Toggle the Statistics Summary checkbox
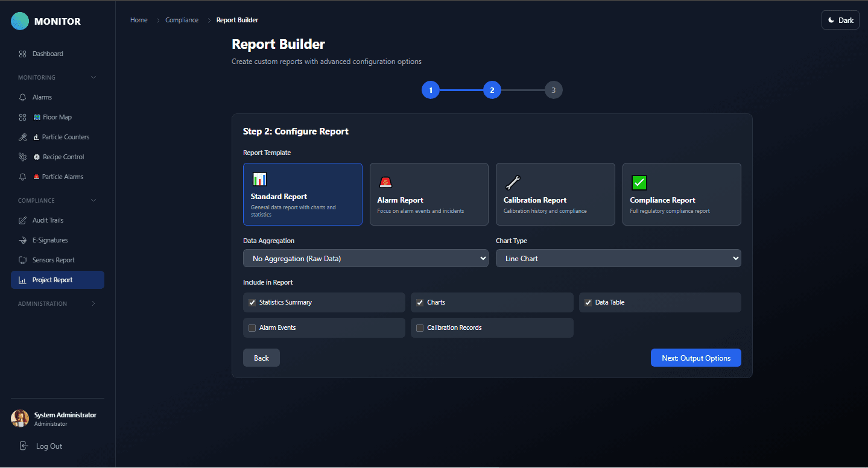 pos(252,302)
